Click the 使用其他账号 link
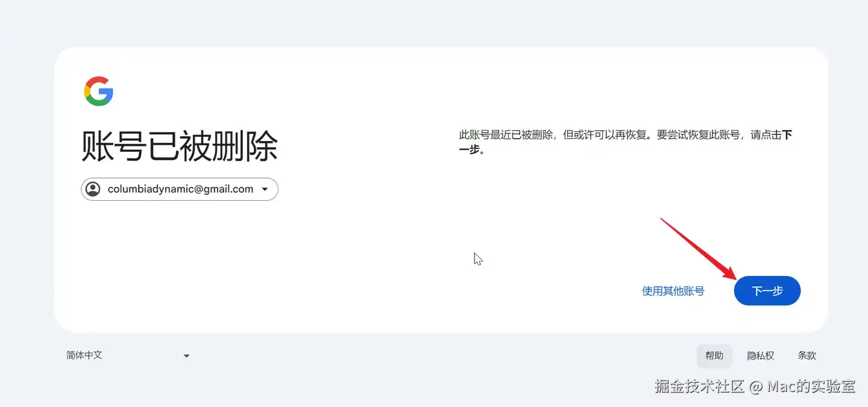 pyautogui.click(x=673, y=291)
